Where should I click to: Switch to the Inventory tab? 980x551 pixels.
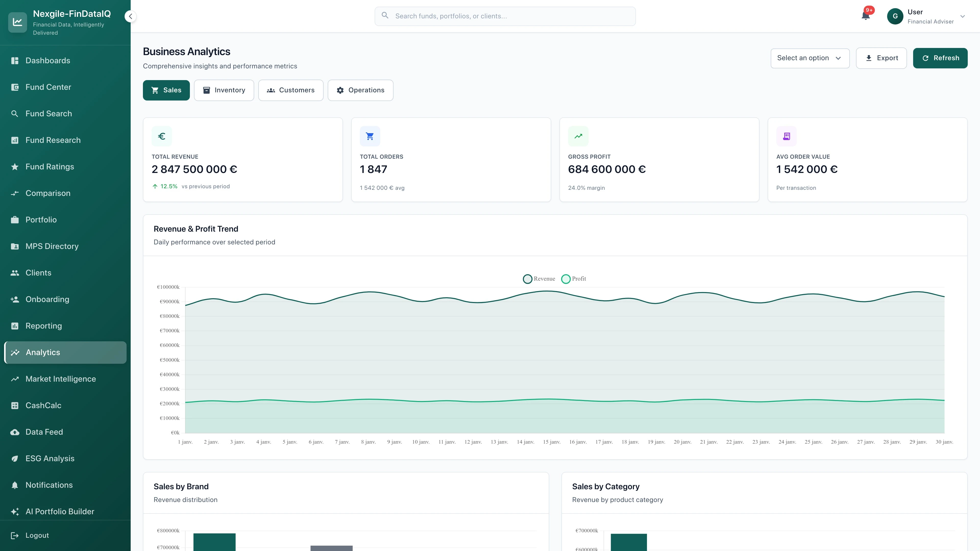click(224, 90)
